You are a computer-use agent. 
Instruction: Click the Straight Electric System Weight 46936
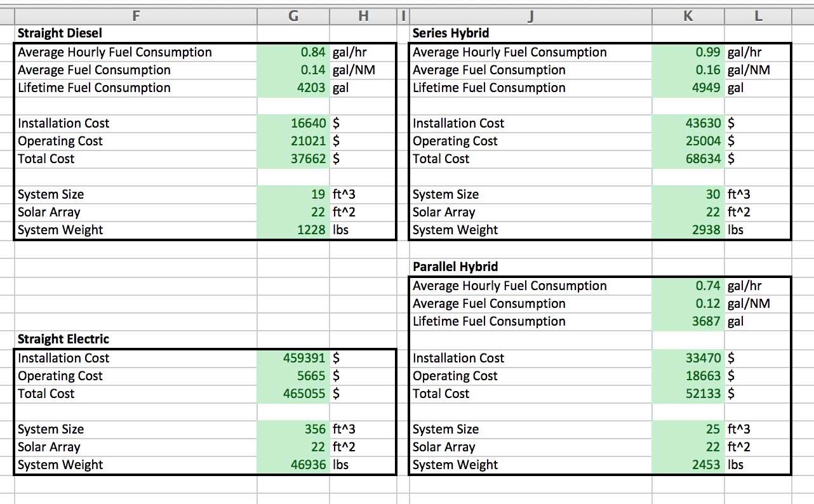[293, 465]
